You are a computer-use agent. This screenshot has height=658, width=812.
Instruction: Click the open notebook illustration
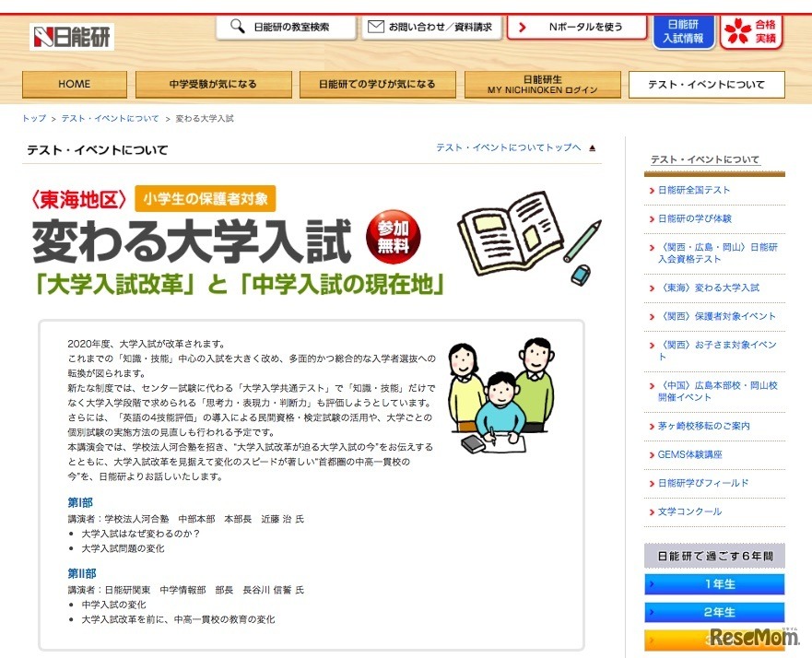click(x=510, y=234)
